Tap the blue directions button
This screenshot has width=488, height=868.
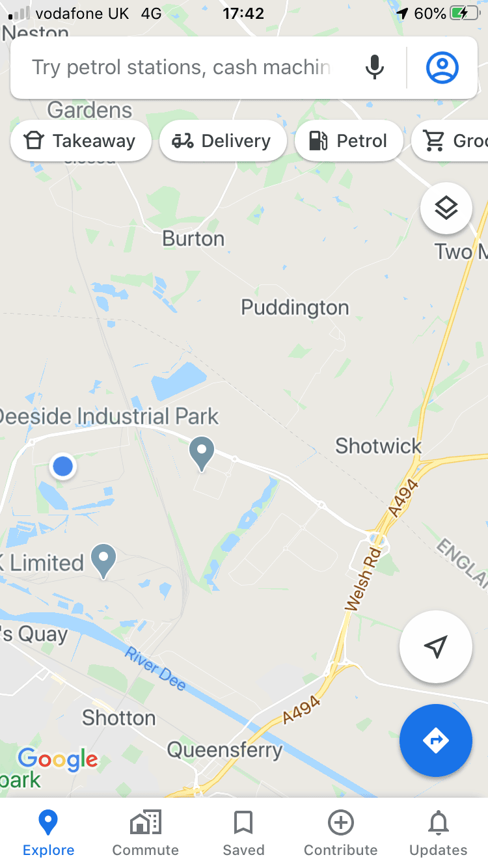pos(436,740)
